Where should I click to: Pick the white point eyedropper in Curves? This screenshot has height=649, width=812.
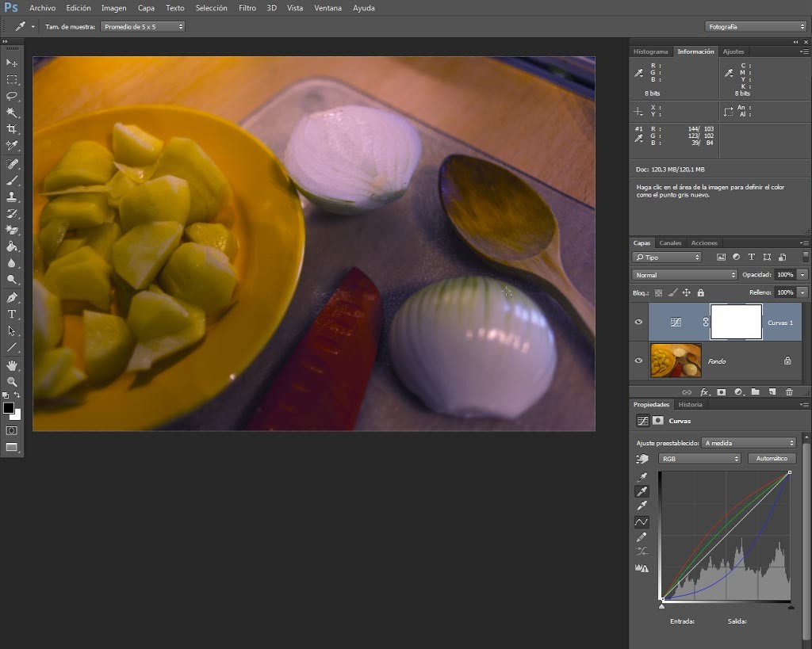tap(642, 506)
